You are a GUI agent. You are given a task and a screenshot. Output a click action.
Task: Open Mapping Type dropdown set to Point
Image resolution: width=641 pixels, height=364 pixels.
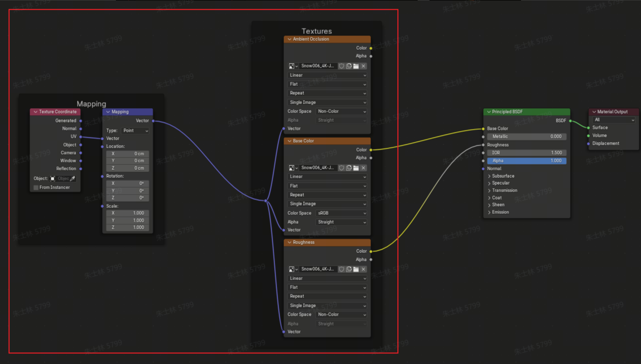pyautogui.click(x=135, y=131)
